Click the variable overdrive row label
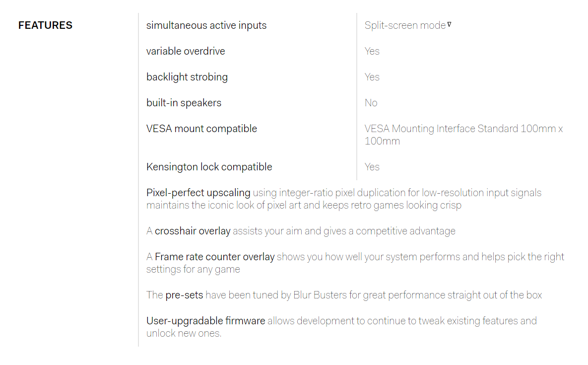 point(186,51)
